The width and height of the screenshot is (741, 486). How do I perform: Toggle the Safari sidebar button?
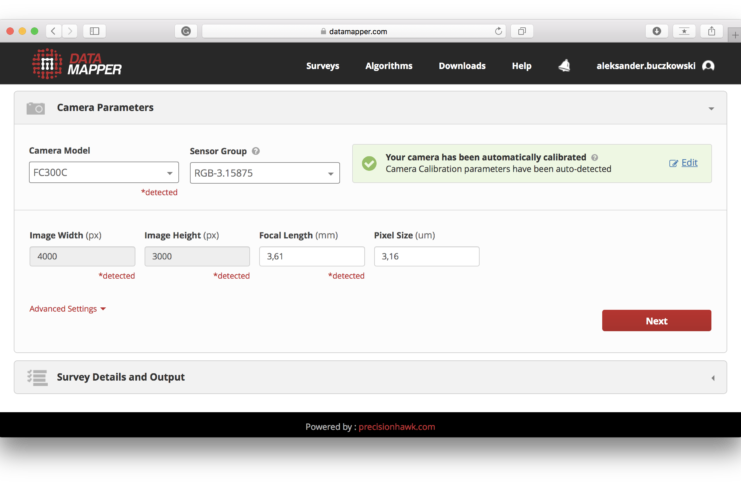(x=95, y=31)
